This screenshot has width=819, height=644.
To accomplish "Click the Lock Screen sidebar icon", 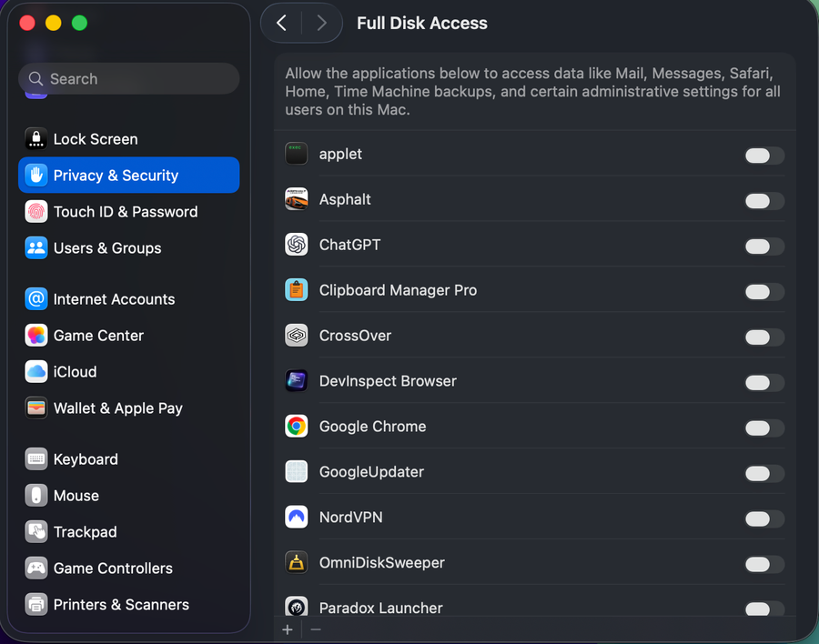I will [x=36, y=139].
